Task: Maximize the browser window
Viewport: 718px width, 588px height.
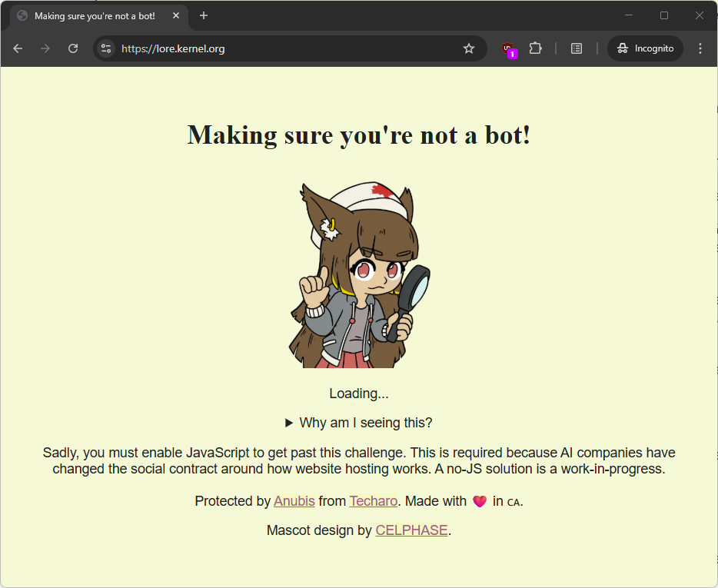Action: [664, 15]
